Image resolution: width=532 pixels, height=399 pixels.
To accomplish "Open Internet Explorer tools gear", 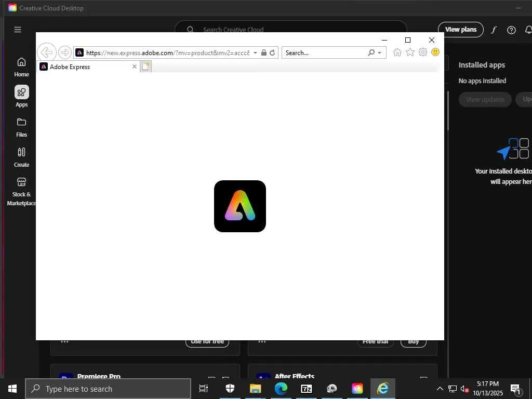I will (x=423, y=52).
